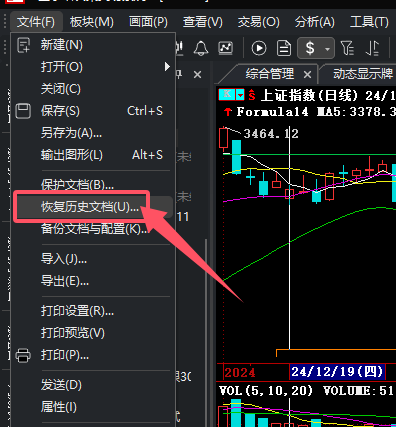Close the left side panel
The height and width of the screenshot is (427, 396).
point(198,75)
